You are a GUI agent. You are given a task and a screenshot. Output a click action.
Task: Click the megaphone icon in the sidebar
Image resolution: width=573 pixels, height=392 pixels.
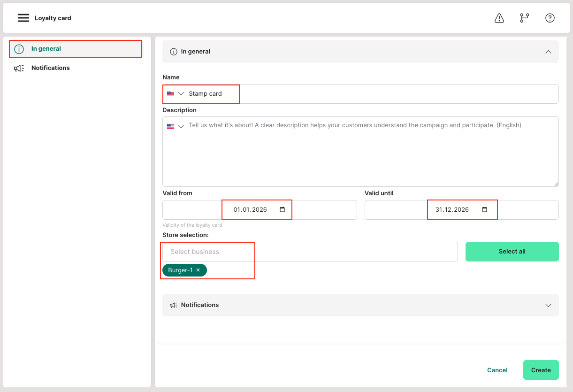point(19,68)
